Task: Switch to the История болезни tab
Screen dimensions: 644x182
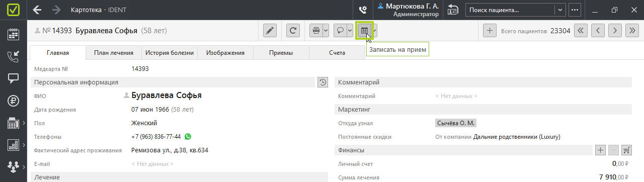Action: pyautogui.click(x=170, y=53)
